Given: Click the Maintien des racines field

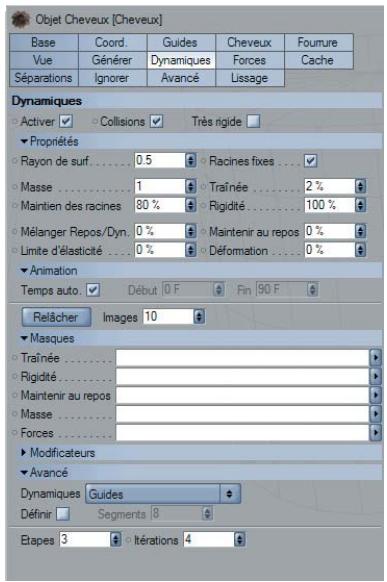Looking at the screenshot, I should coord(160,205).
